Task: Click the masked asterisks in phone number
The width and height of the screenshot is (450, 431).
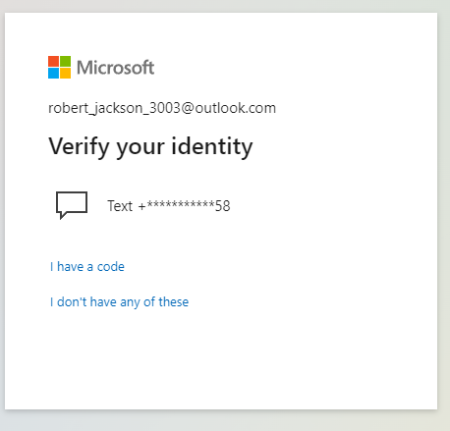Action: [180, 204]
